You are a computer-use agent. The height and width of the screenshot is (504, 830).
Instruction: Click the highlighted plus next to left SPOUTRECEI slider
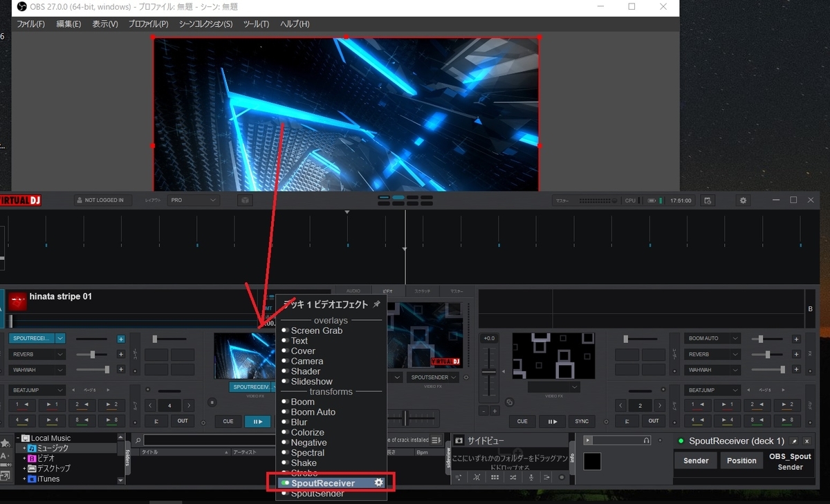[121, 339]
